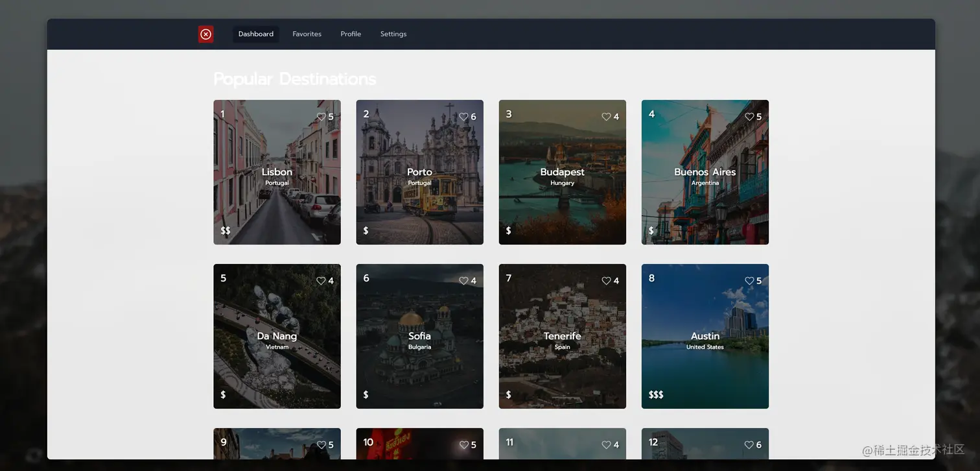The height and width of the screenshot is (471, 980).
Task: Go to the Profile tab
Action: 351,34
